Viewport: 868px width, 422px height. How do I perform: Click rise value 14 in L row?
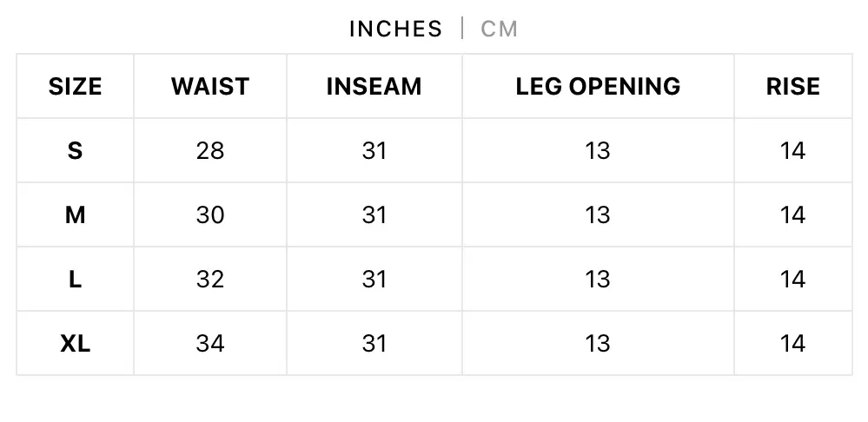pyautogui.click(x=792, y=279)
